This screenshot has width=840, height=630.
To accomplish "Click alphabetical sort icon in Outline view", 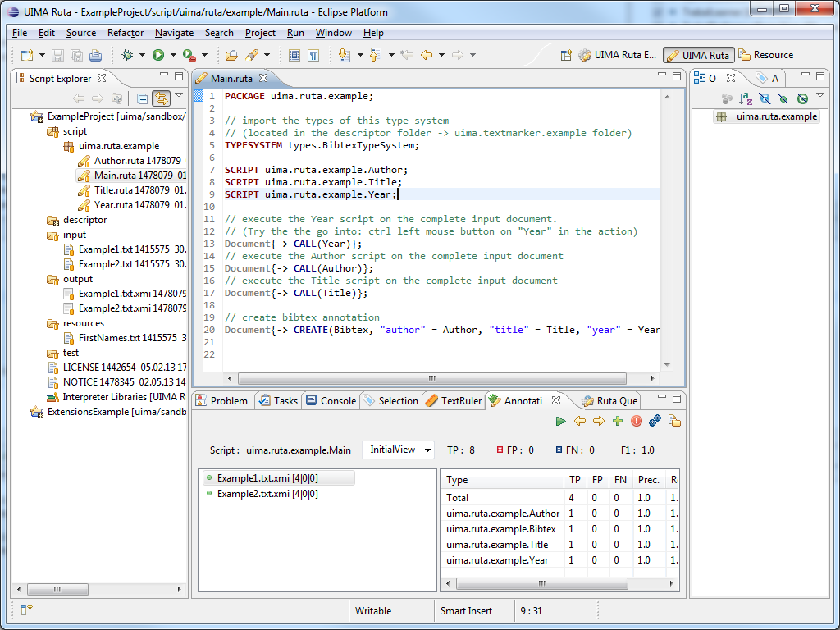I will (746, 98).
